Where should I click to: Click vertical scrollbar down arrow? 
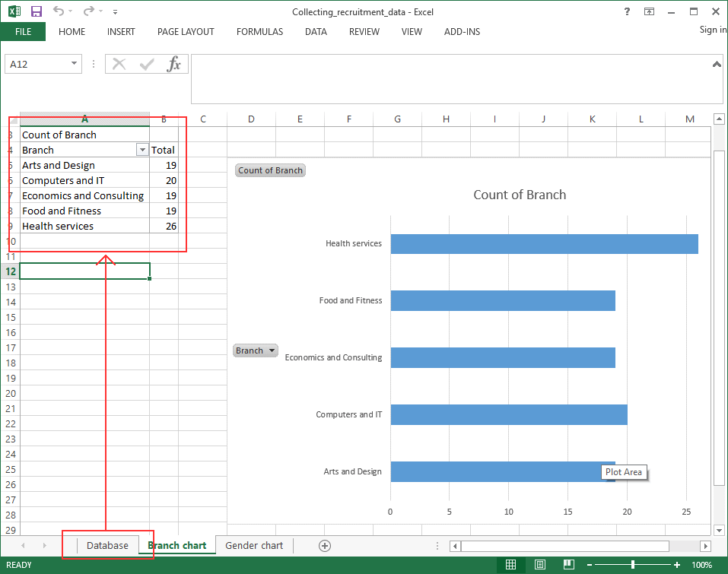click(x=719, y=530)
